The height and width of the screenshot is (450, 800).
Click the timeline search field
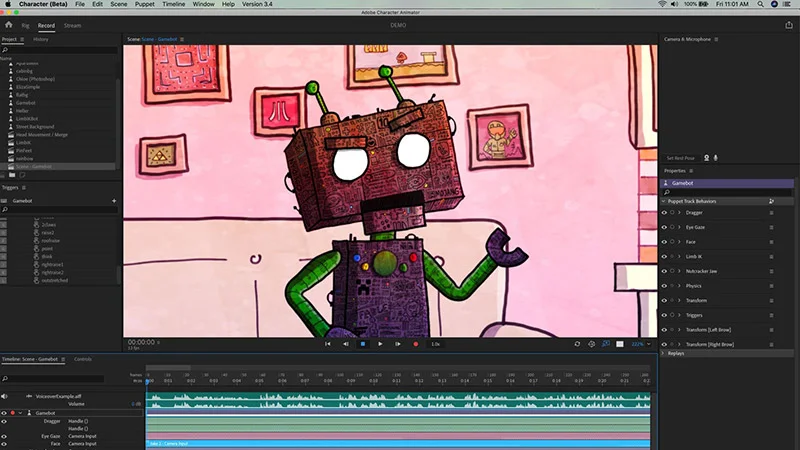tap(53, 379)
